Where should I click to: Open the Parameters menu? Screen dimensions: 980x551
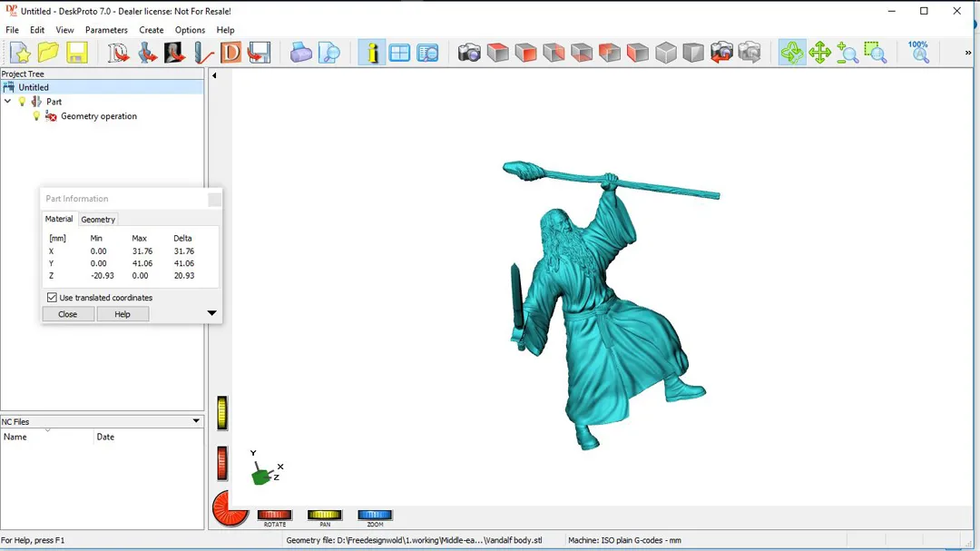tap(106, 30)
